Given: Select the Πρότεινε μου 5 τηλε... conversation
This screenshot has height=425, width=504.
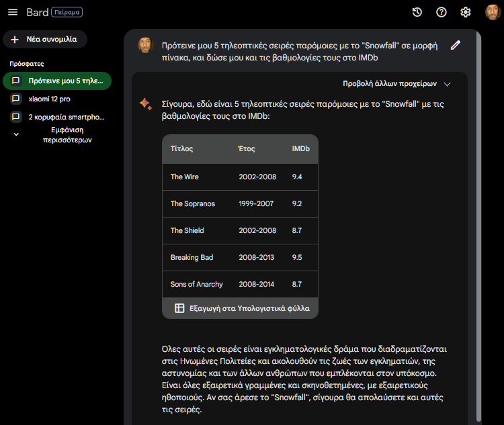Looking at the screenshot, I should [x=57, y=81].
